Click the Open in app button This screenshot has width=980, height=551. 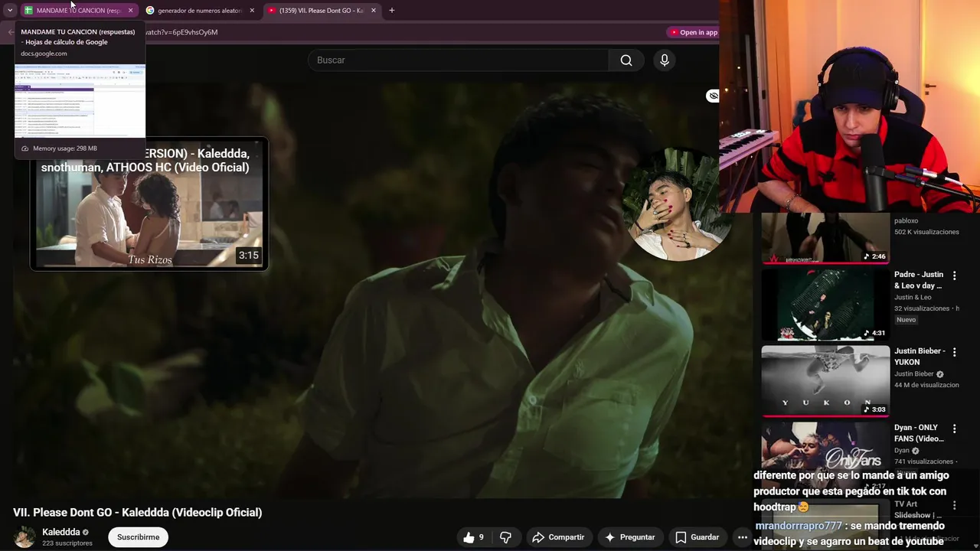click(x=694, y=32)
